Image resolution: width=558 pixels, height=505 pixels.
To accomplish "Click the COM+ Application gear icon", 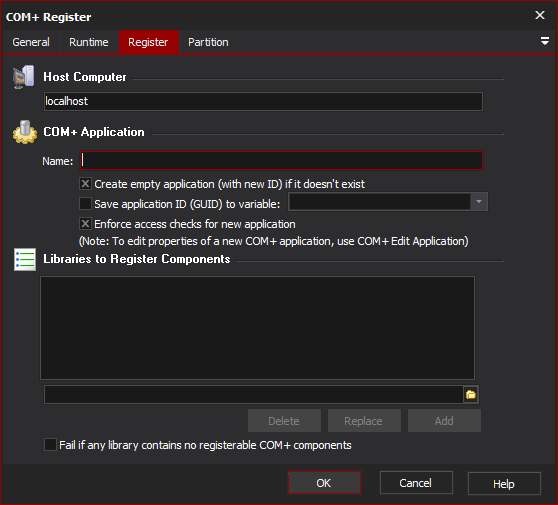I will pos(25,132).
